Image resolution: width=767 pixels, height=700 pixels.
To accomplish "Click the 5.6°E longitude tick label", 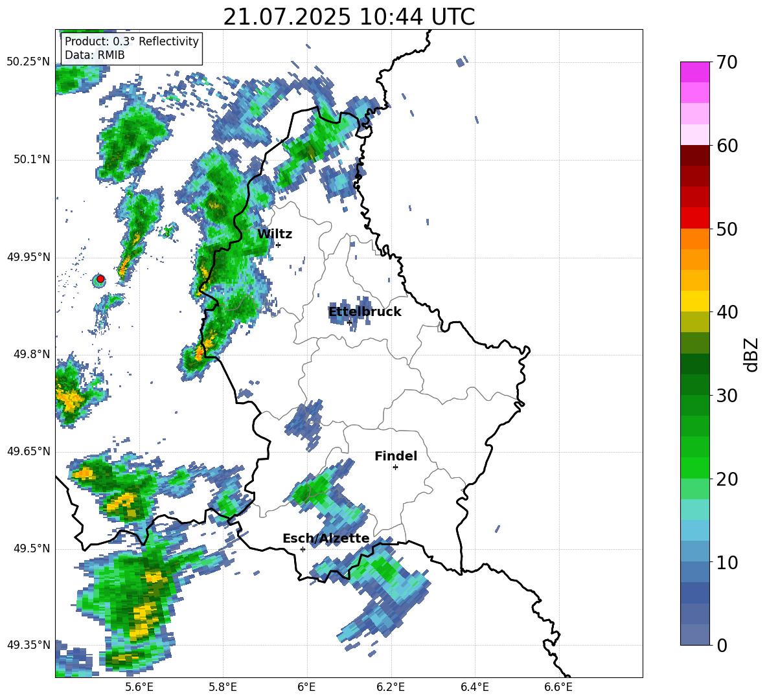I will click(139, 687).
